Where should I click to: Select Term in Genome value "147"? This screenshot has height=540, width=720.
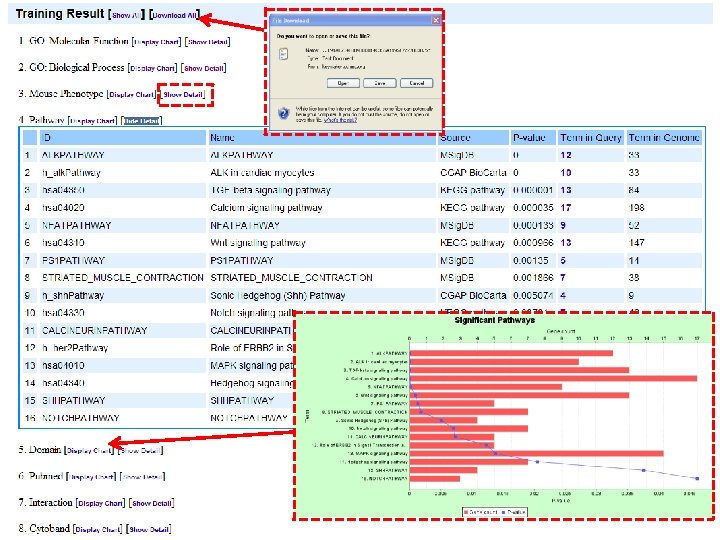click(x=636, y=242)
